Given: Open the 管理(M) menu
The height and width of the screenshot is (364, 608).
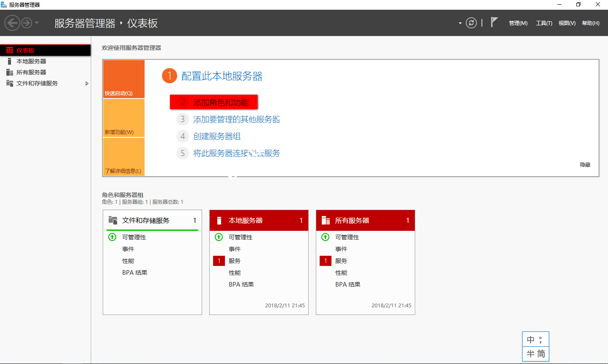Looking at the screenshot, I should [518, 23].
